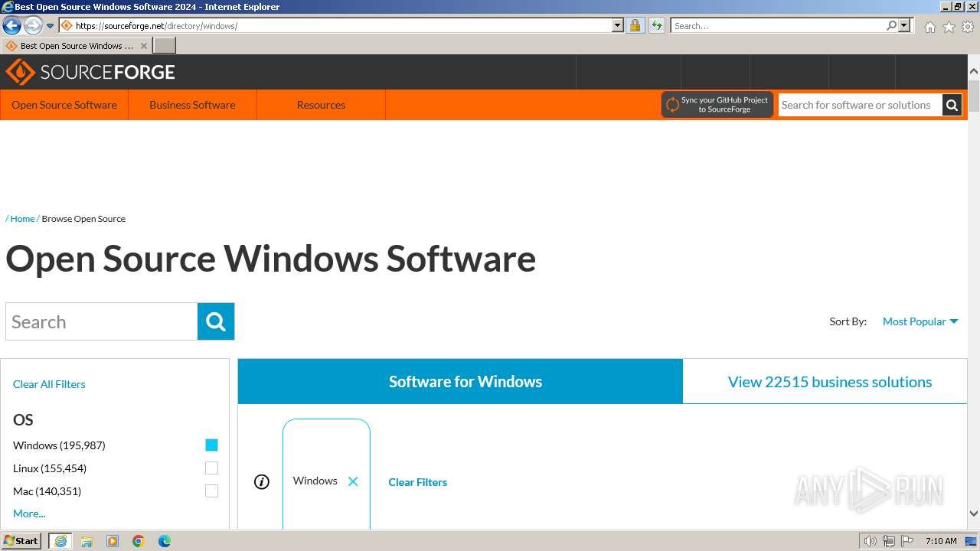This screenshot has width=980, height=551.
Task: Click the header search magnifier button
Action: click(952, 105)
